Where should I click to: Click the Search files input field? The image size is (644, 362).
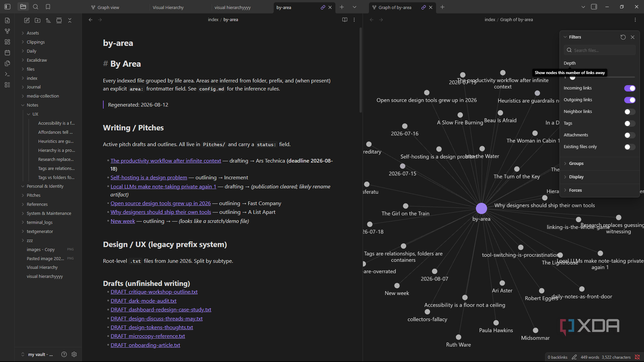coord(600,50)
